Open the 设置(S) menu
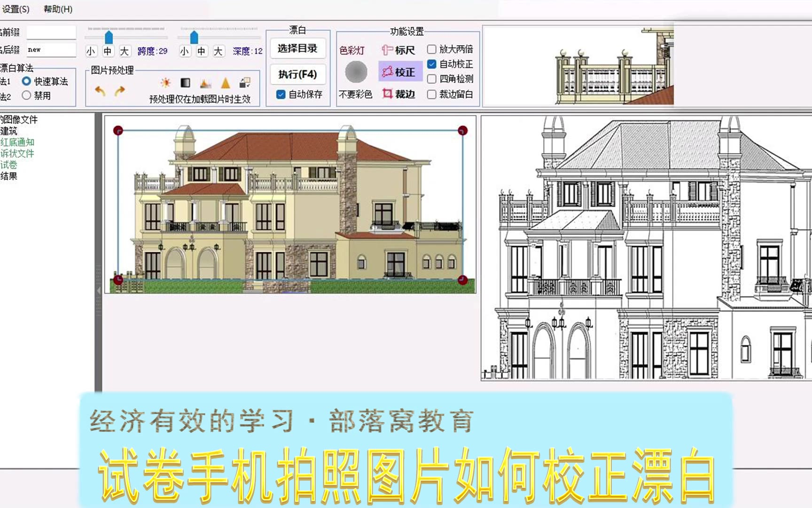The image size is (812, 508). click(16, 9)
